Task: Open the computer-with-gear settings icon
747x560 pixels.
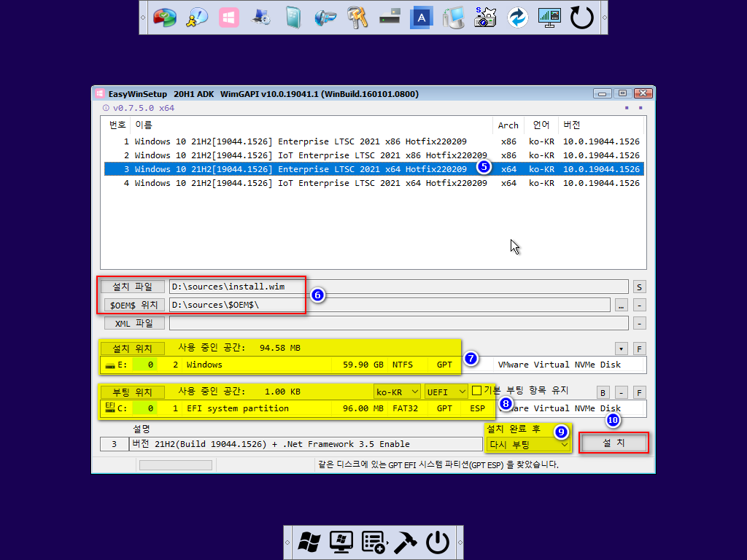Action: click(261, 17)
